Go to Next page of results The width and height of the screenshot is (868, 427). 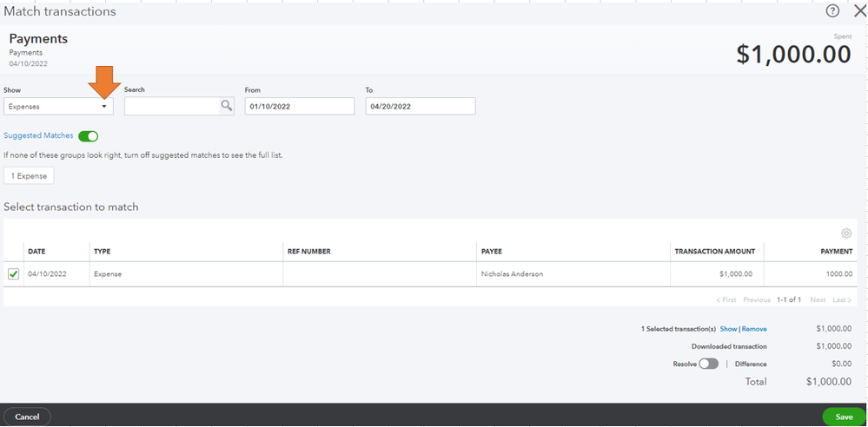818,299
